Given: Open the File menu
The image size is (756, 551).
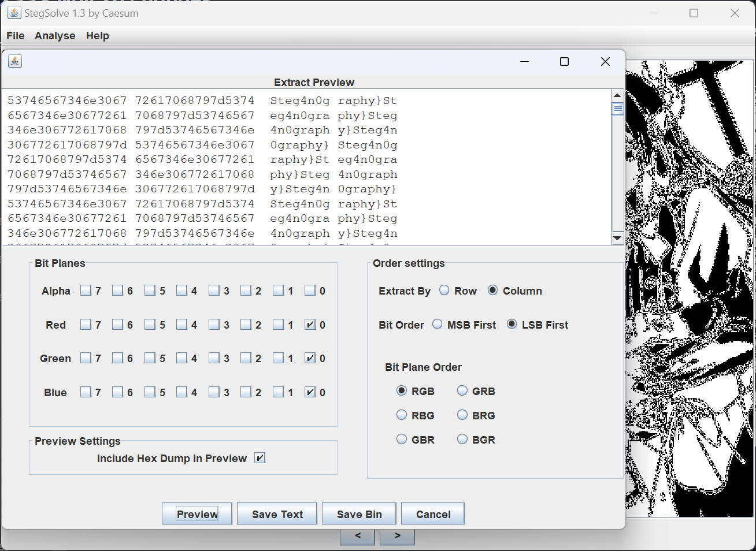Looking at the screenshot, I should coord(16,36).
